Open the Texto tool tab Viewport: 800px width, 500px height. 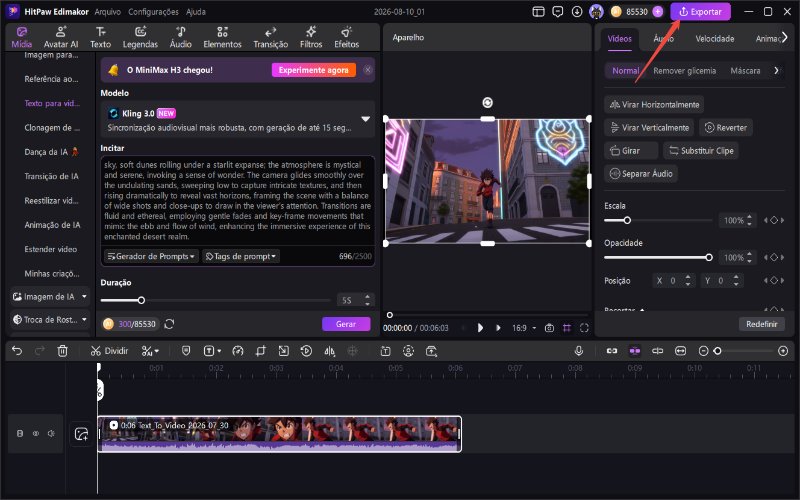point(101,37)
